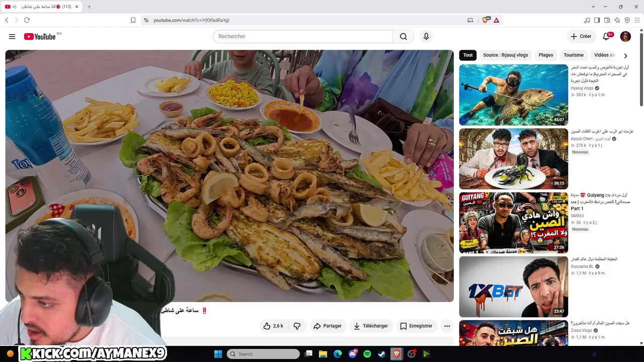This screenshot has height=362, width=644.
Task: Click the "Partager" share button
Action: 328,326
